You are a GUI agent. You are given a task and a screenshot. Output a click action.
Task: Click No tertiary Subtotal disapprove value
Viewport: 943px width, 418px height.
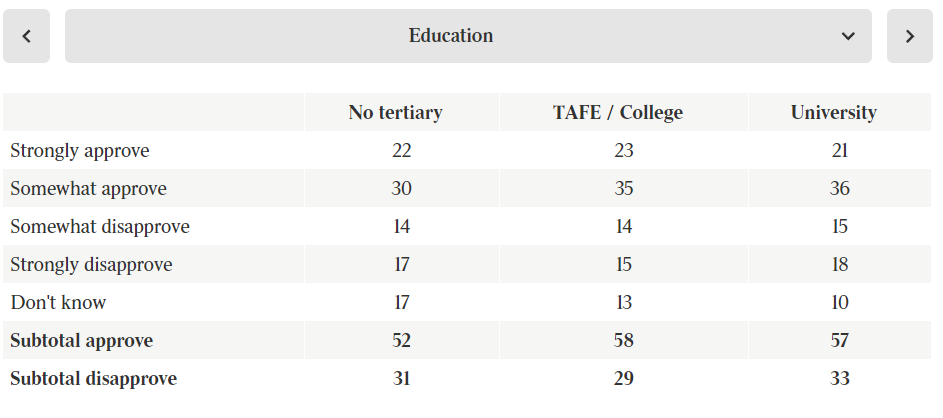tap(402, 379)
